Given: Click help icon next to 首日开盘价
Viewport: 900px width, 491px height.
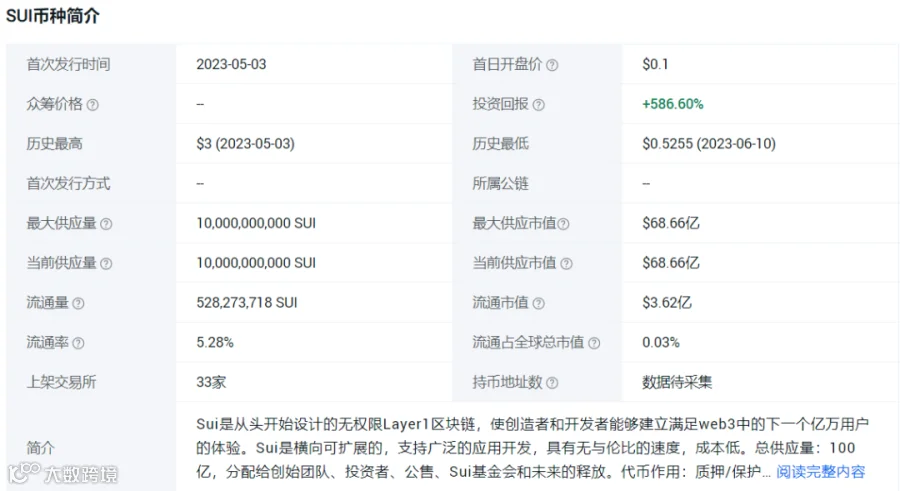Looking at the screenshot, I should click(552, 65).
